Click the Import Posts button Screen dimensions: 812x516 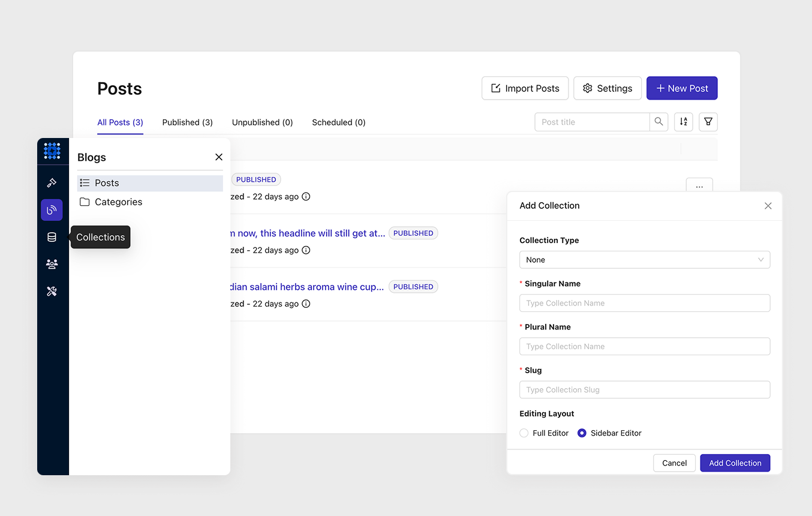(x=525, y=88)
